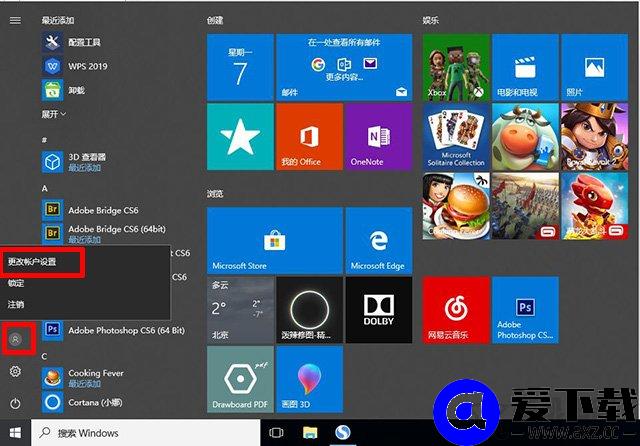Click the user account icon
The width and height of the screenshot is (640, 446).
click(x=16, y=339)
